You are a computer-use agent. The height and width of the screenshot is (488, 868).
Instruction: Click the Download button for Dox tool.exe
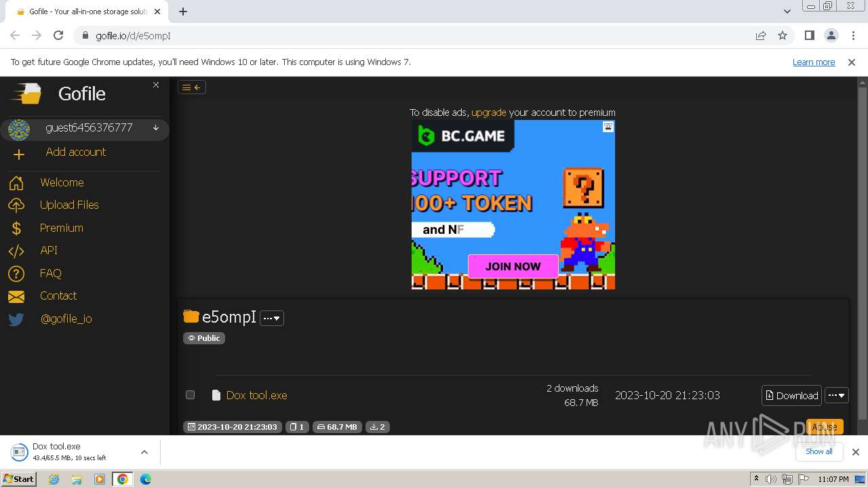point(791,396)
